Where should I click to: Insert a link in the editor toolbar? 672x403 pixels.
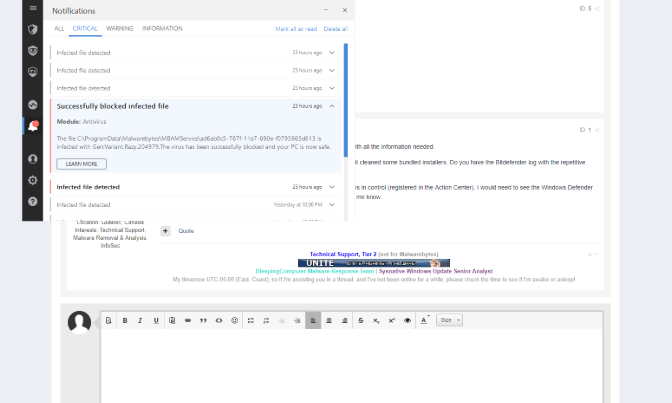click(x=187, y=320)
